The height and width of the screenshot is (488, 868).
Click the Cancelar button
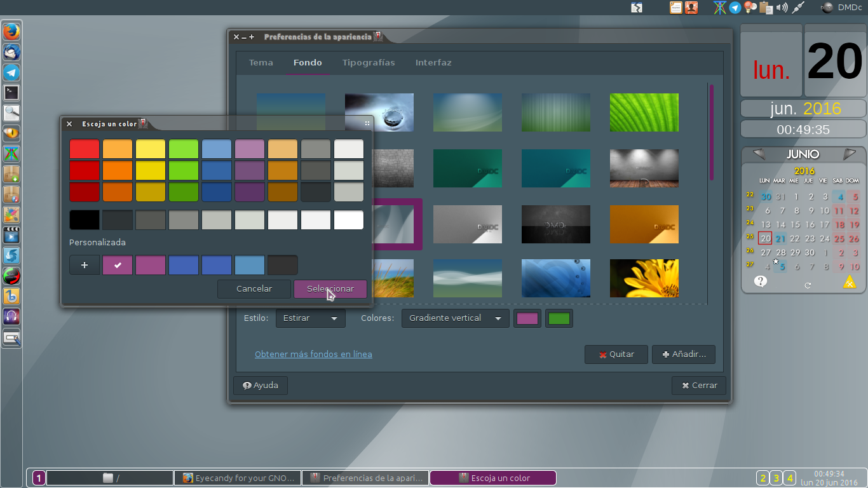(x=254, y=289)
